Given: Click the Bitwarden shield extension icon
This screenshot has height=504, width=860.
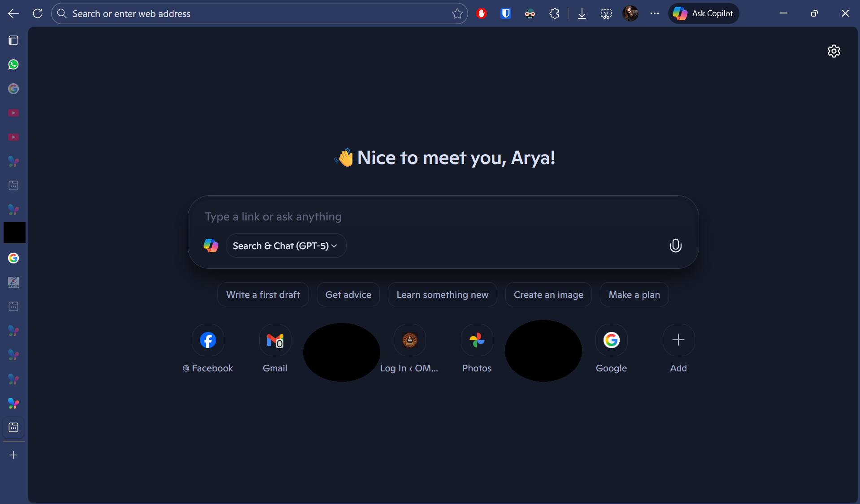Looking at the screenshot, I should click(x=506, y=13).
